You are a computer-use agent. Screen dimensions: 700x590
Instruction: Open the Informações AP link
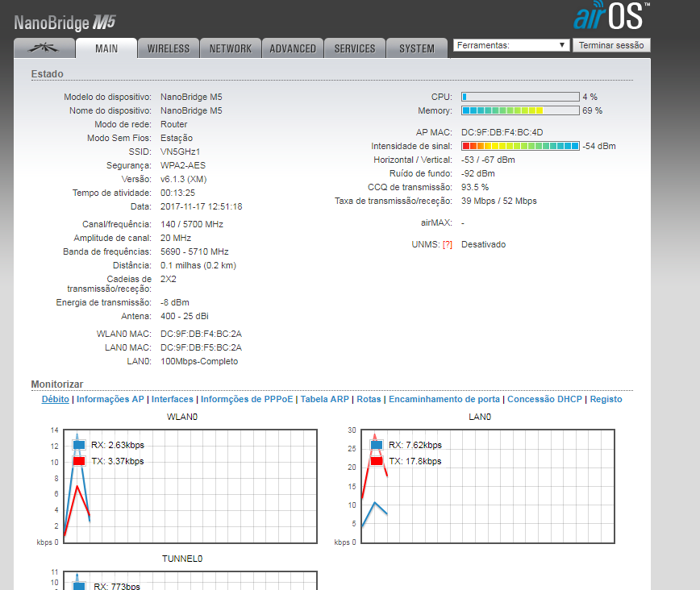pyautogui.click(x=110, y=399)
